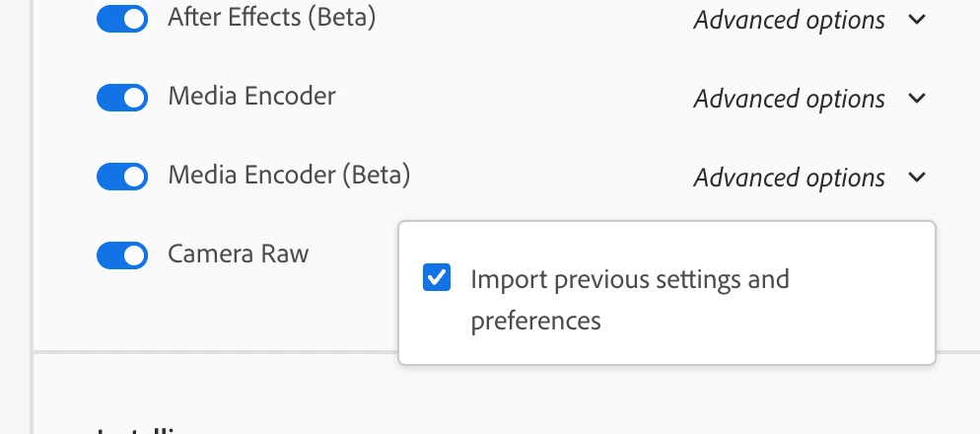Turn off the Media Encoder switch
The height and width of the screenshot is (434, 980).
coord(122,98)
